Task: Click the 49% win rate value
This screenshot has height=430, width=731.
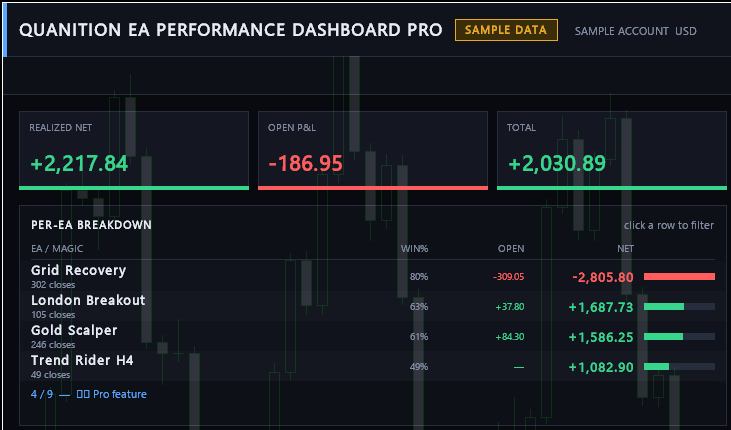Action: coord(419,367)
